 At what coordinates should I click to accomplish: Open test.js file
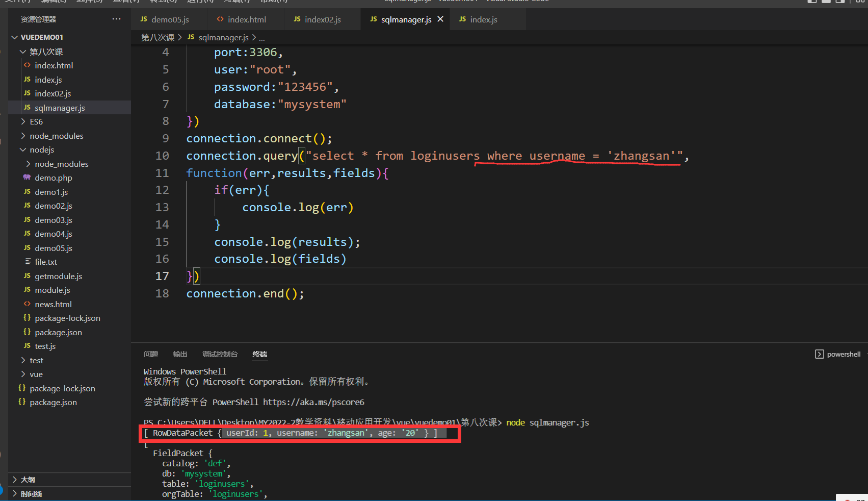69,346
